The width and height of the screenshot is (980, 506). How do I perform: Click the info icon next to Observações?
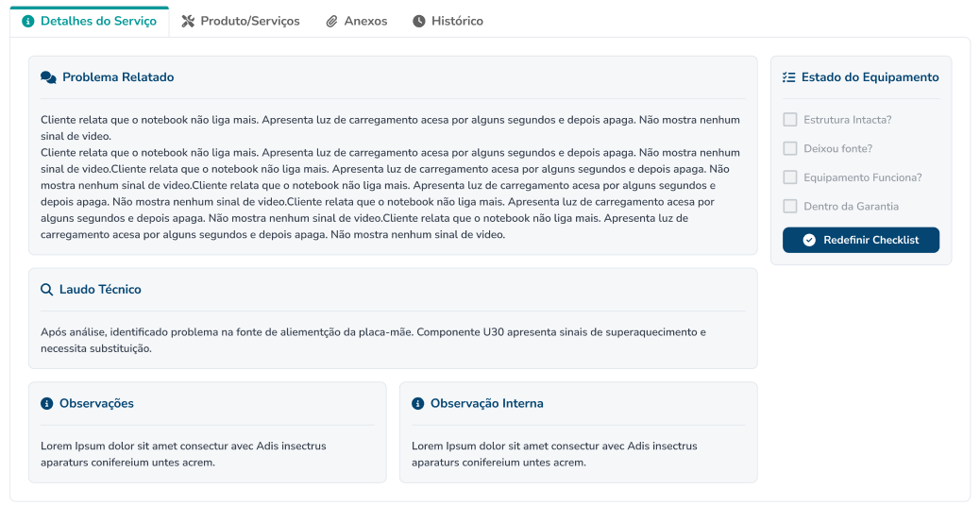coord(47,404)
